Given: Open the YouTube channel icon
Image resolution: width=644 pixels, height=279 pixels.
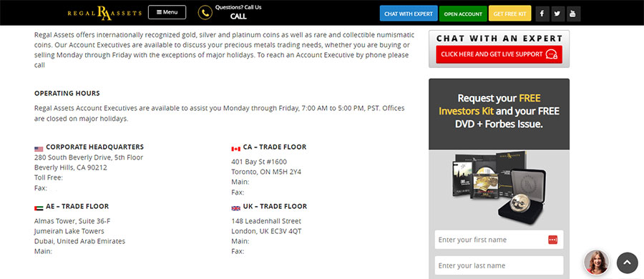Looking at the screenshot, I should [573, 14].
